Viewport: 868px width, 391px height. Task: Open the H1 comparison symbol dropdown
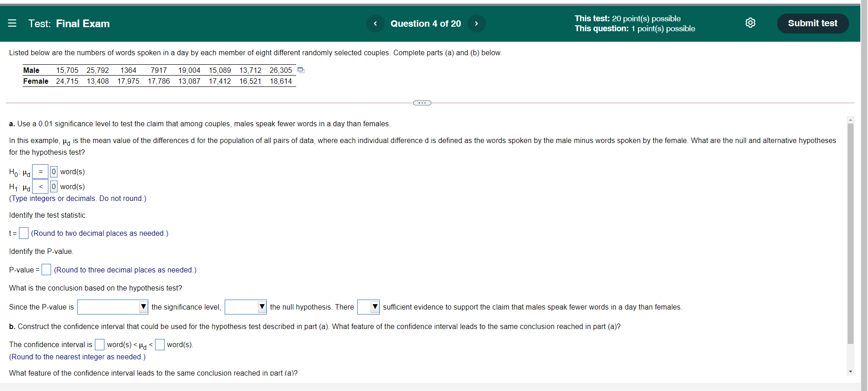[40, 186]
